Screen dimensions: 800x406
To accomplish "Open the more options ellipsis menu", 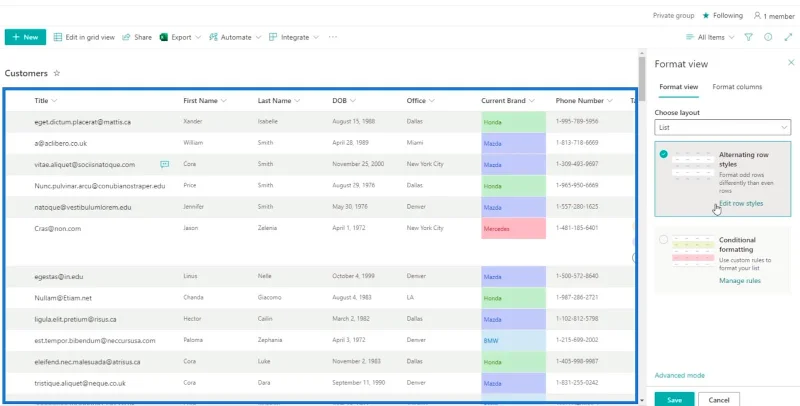I will click(x=333, y=37).
